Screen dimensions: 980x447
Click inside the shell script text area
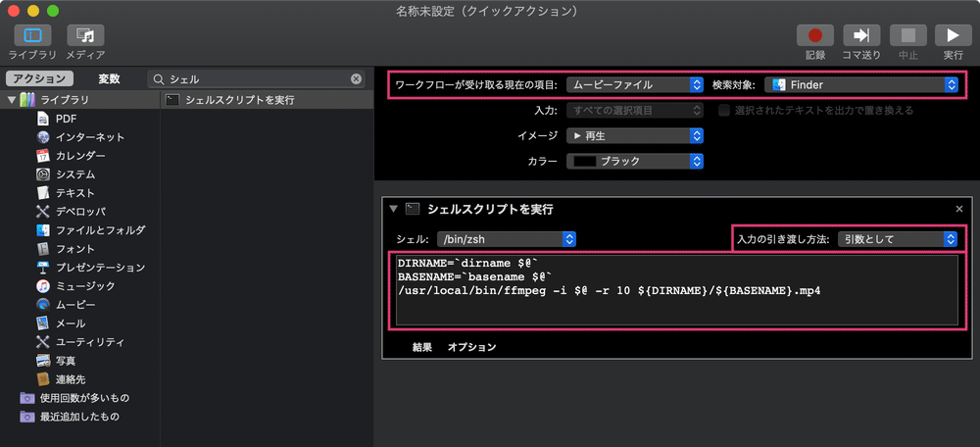[x=677, y=289]
